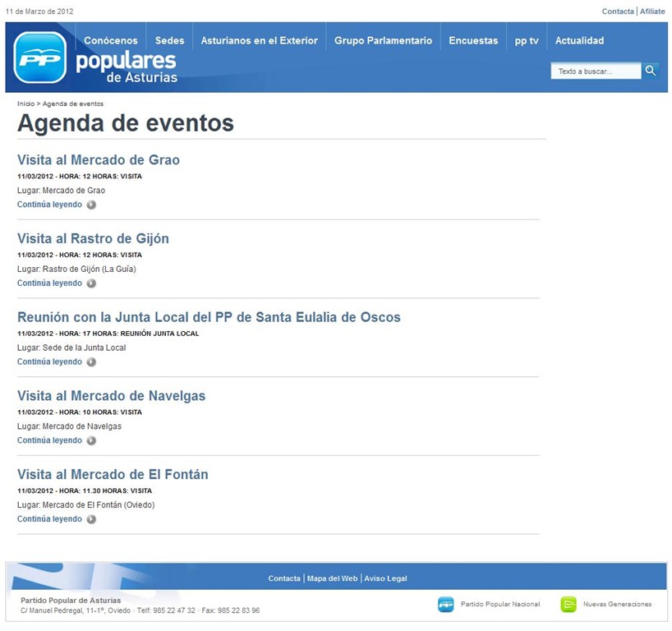Image resolution: width=672 pixels, height=631 pixels.
Task: Click the C/ Manuel Pedregal address line
Action: click(140, 610)
